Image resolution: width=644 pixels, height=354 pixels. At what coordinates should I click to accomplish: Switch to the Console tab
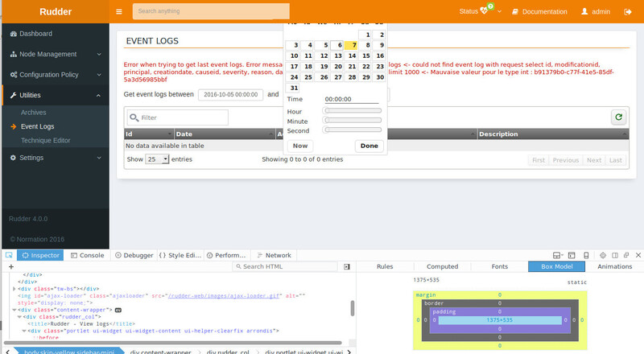tap(88, 255)
